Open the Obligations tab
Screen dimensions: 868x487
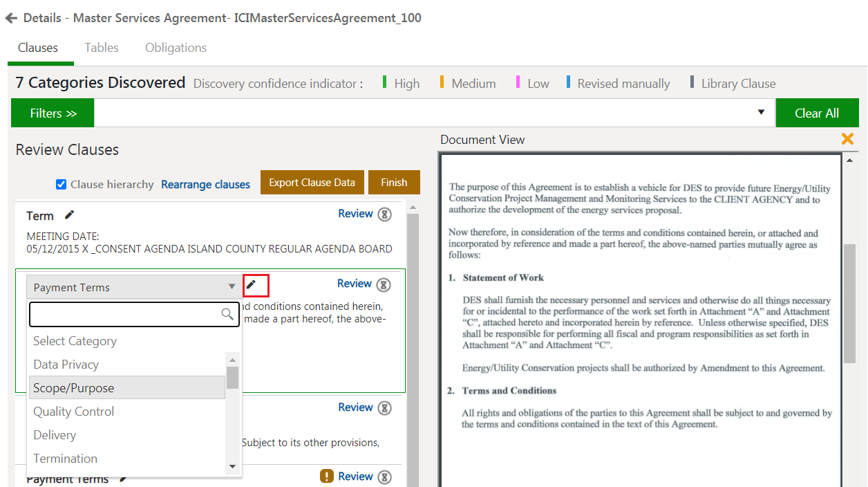(176, 48)
